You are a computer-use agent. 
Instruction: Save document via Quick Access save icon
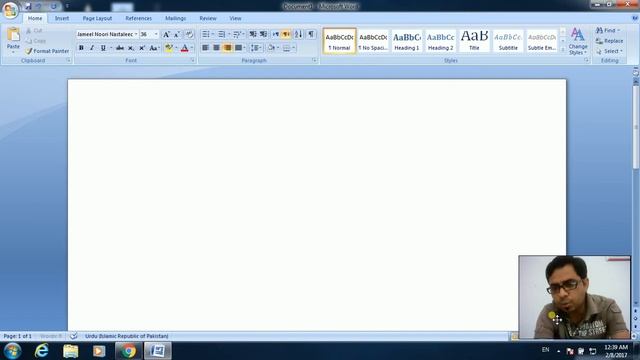pos(28,6)
